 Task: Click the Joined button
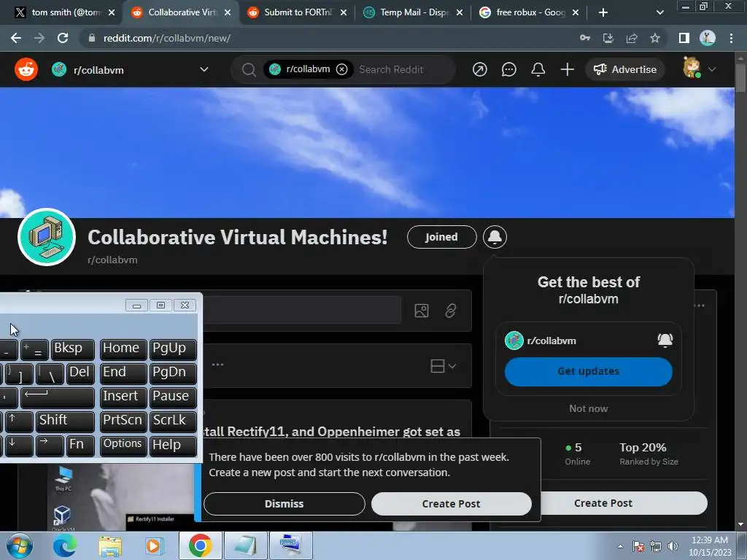click(x=441, y=237)
